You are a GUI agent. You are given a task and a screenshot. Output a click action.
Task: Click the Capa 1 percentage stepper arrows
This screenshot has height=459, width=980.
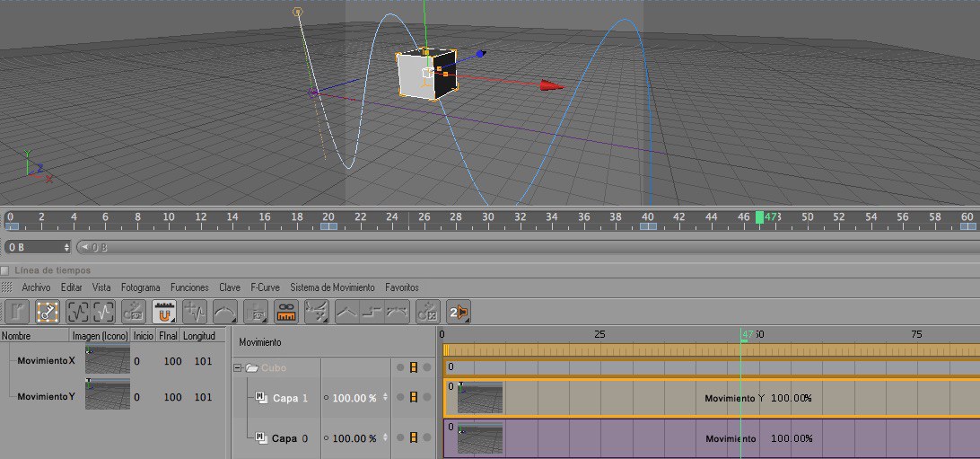(x=385, y=397)
